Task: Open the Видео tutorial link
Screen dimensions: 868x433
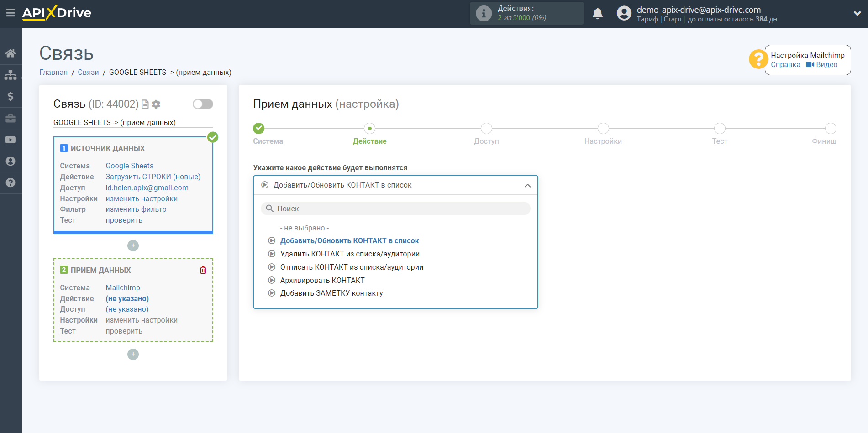Action: coord(826,65)
